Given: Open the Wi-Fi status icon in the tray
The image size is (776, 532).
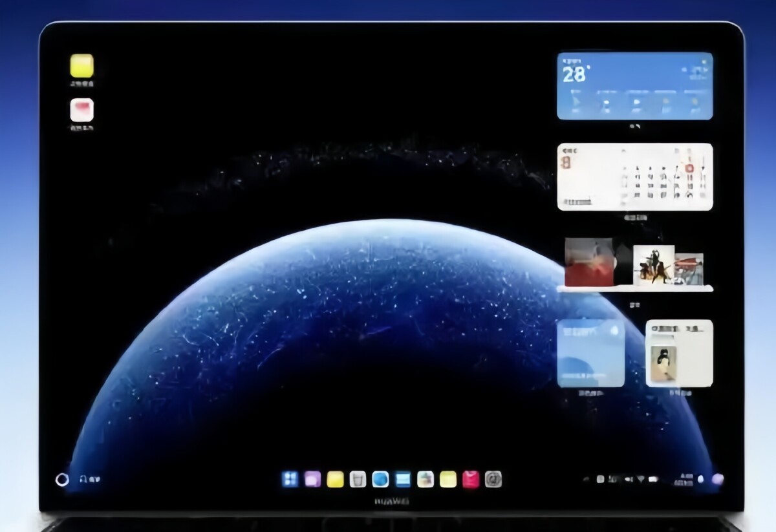Looking at the screenshot, I should point(640,480).
